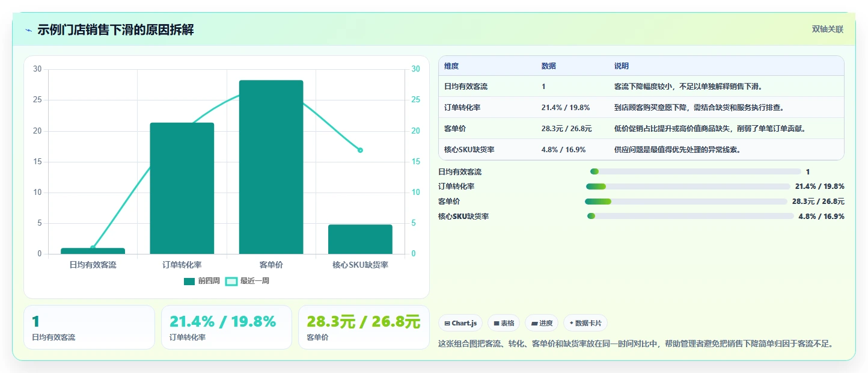Click x-axis label 核心SKU缺货率
The height and width of the screenshot is (373, 868).
(x=360, y=265)
